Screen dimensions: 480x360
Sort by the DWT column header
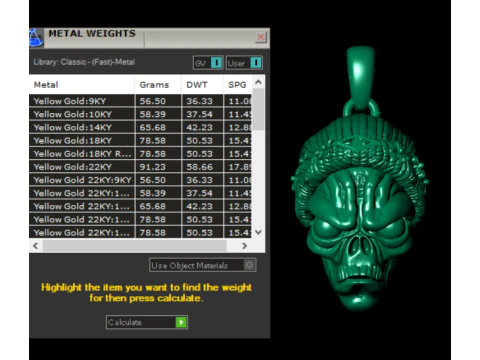pos(202,85)
